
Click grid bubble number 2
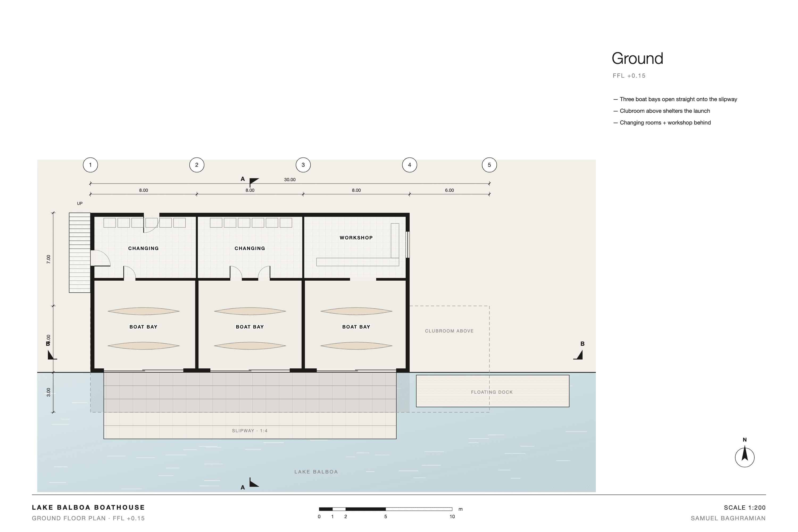pyautogui.click(x=197, y=165)
